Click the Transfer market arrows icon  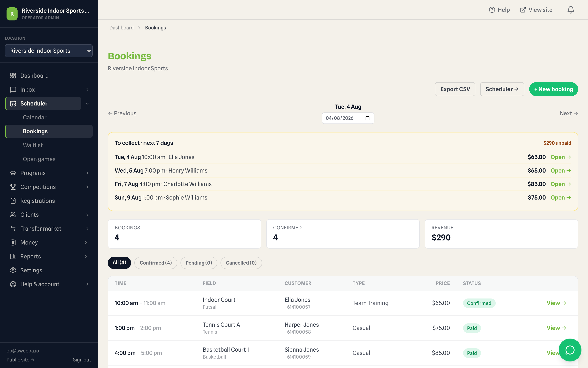click(x=13, y=229)
